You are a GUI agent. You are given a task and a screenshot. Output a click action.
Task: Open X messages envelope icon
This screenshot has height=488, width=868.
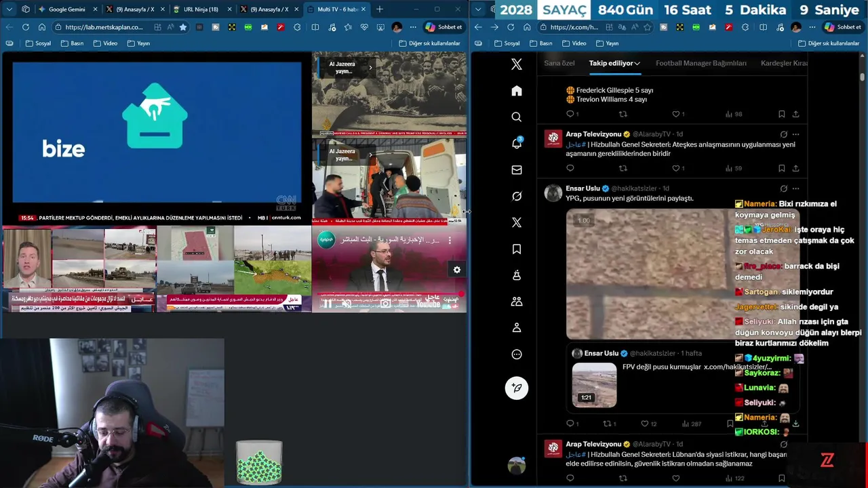click(517, 170)
